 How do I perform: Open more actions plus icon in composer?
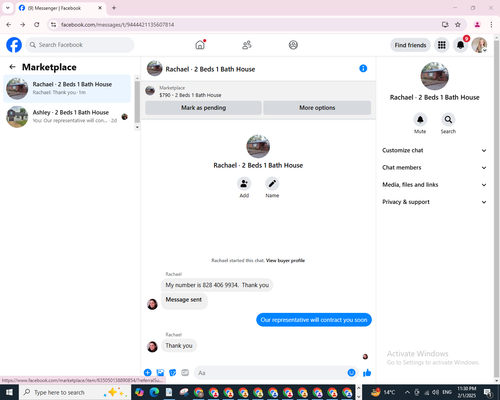(148, 373)
